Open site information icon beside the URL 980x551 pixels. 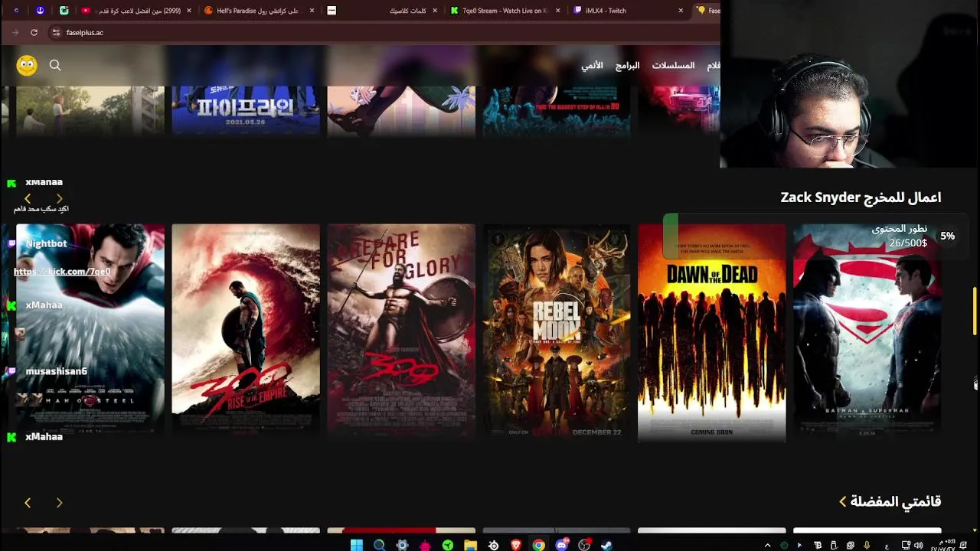[x=55, y=32]
